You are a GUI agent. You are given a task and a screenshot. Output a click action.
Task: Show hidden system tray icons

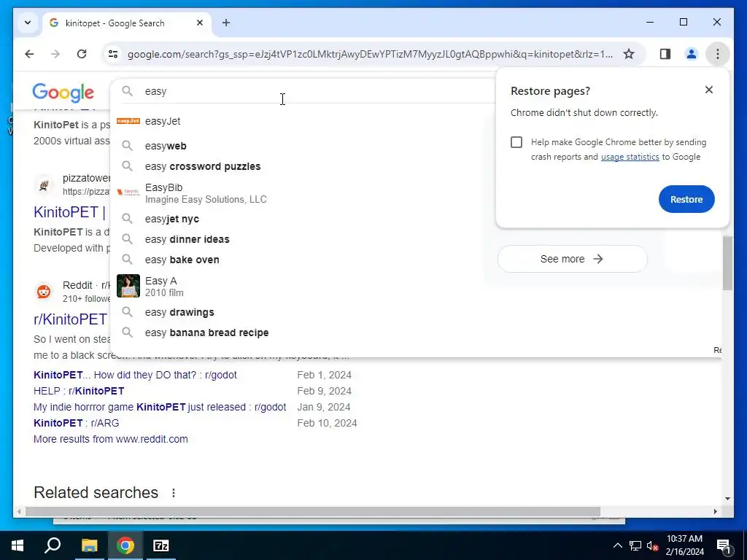(x=617, y=545)
